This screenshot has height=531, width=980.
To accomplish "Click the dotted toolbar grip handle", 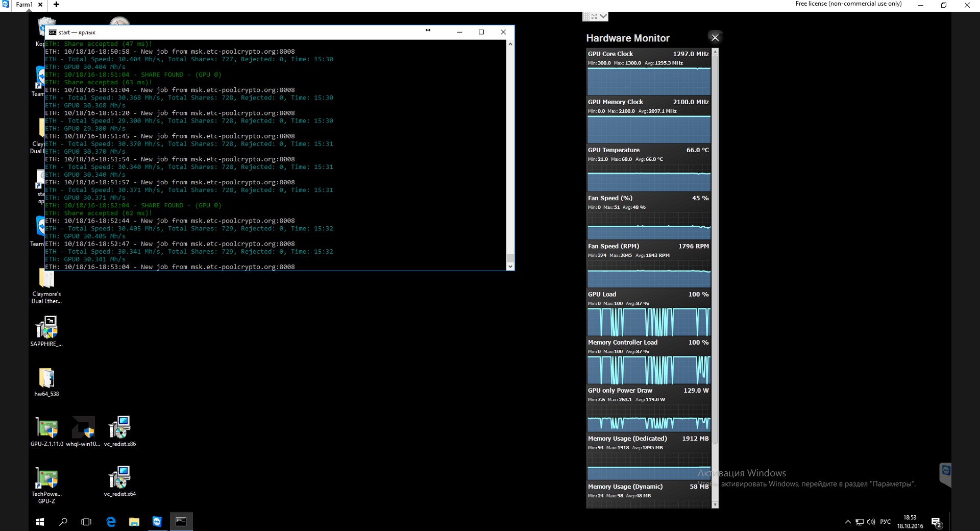I will [x=586, y=16].
